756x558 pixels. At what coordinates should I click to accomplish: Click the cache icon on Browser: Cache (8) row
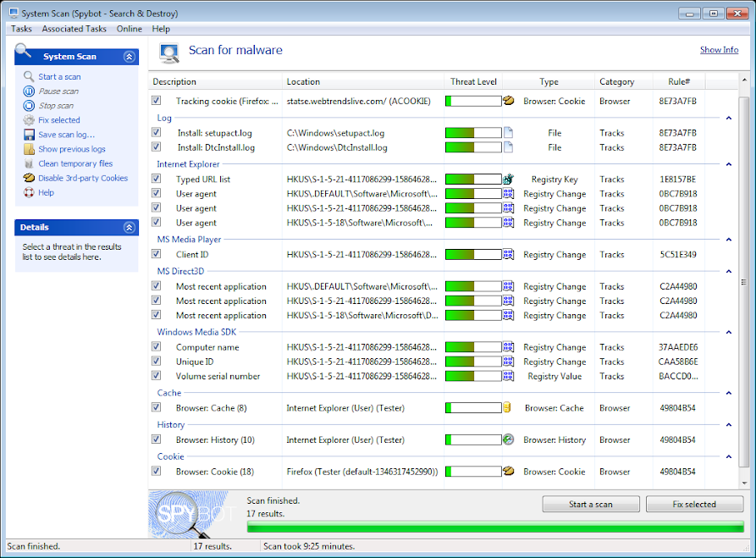[x=507, y=407]
